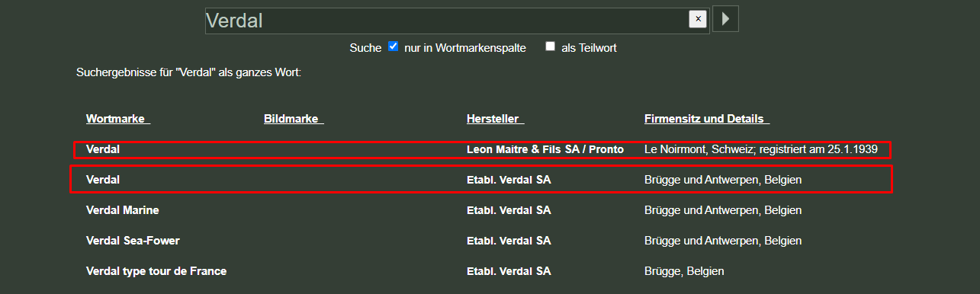Select the Verdal row by Leon Maitre & Fils

[x=482, y=149]
